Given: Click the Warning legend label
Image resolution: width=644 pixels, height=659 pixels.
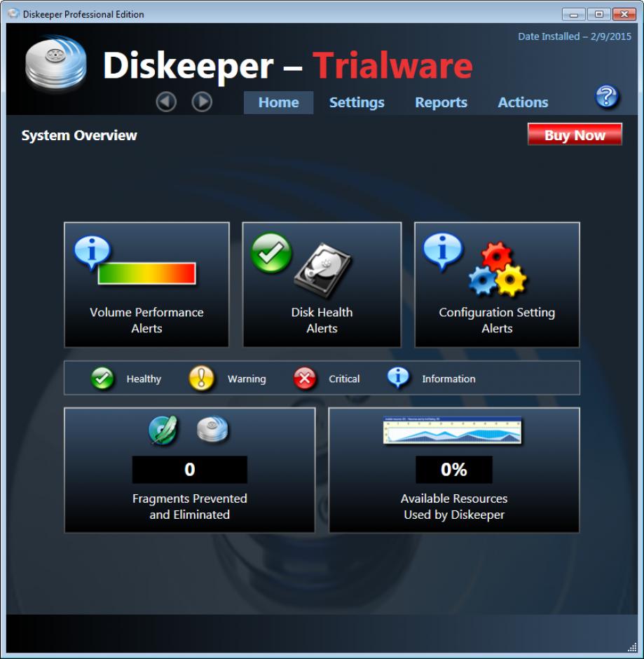Looking at the screenshot, I should [247, 379].
